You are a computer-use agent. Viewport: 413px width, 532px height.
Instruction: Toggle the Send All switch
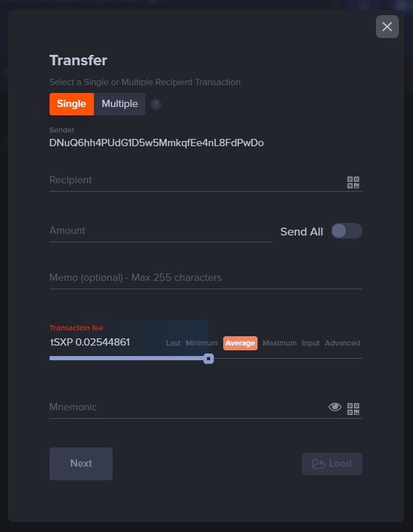pyautogui.click(x=347, y=231)
